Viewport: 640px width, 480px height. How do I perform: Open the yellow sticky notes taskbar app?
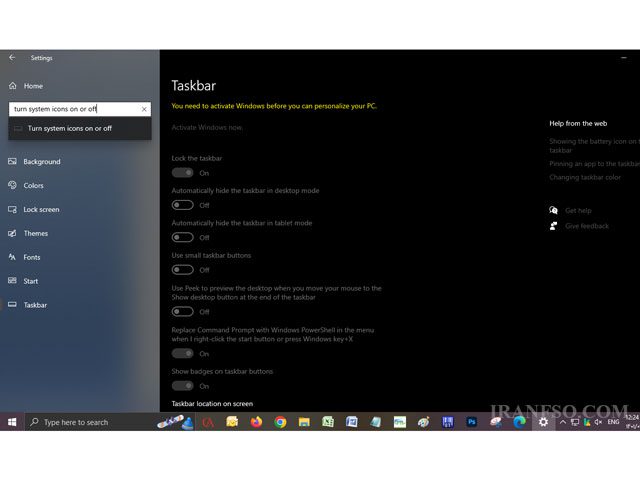[232, 422]
